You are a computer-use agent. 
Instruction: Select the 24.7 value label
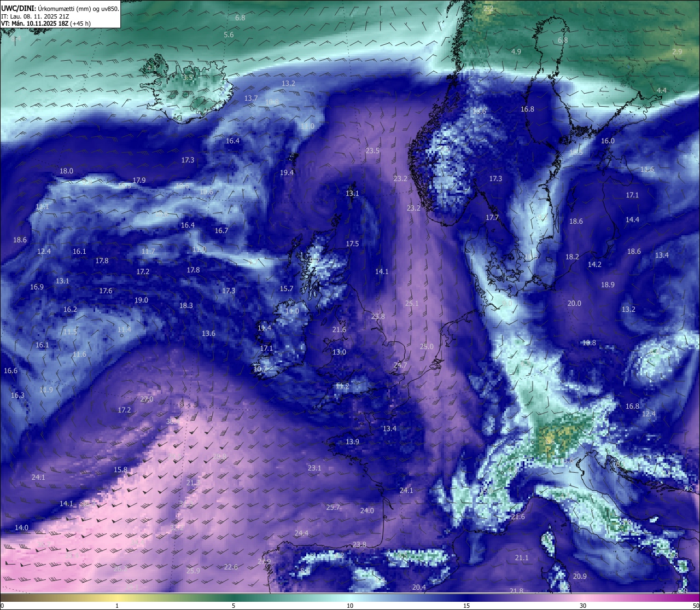tap(400, 365)
